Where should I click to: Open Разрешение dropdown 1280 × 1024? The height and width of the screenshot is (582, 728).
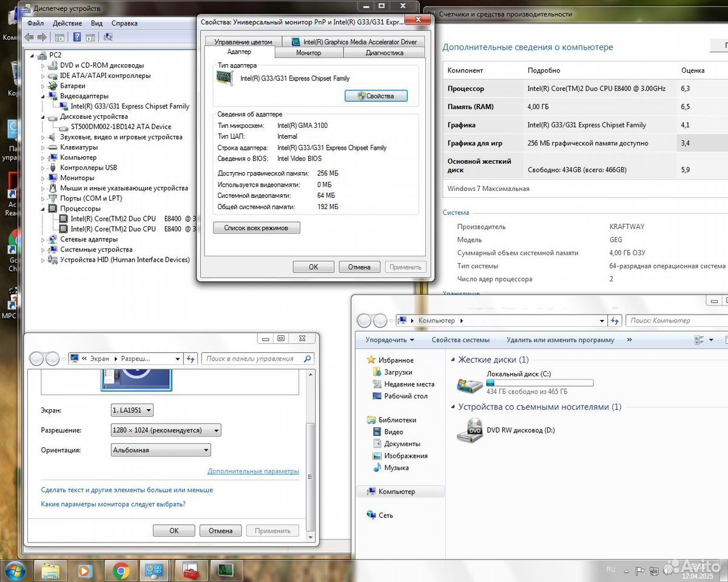coord(166,430)
